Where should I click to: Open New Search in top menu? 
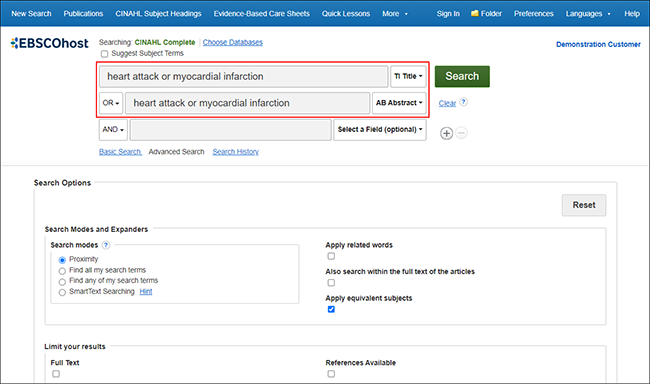[31, 14]
